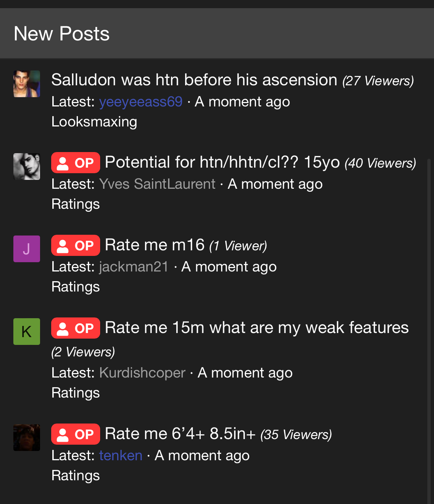434x504 pixels.
Task: Open the avatar beside the 15yo potential thread
Action: (27, 167)
